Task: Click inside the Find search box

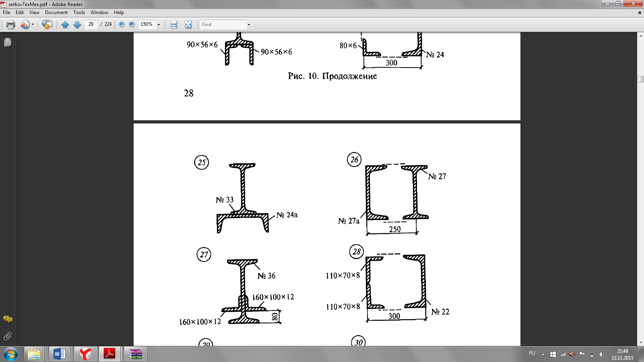Action: click(x=223, y=25)
